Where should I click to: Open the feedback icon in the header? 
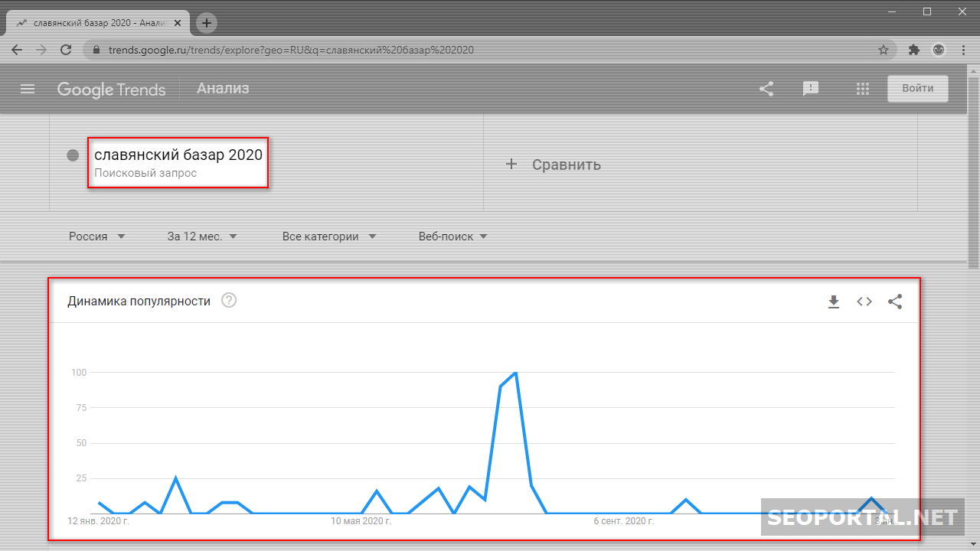[x=811, y=89]
